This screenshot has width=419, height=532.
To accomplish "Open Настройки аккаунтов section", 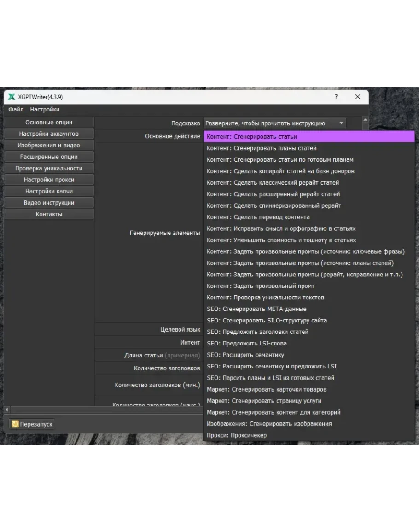I will point(49,134).
